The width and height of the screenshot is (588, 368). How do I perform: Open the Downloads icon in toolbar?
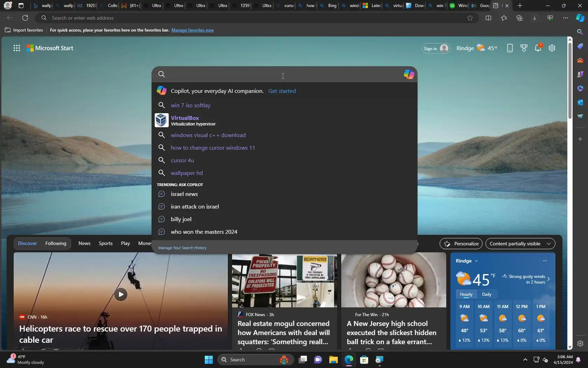pos(535,18)
